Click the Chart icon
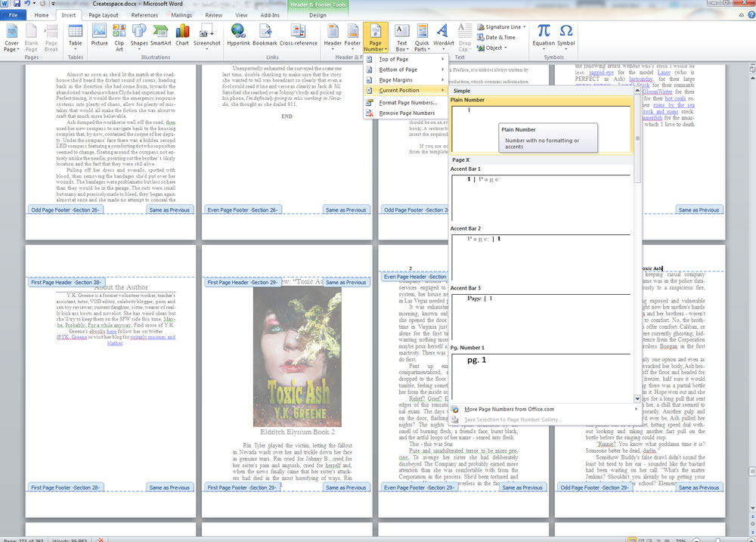756x542 pixels. (x=182, y=35)
